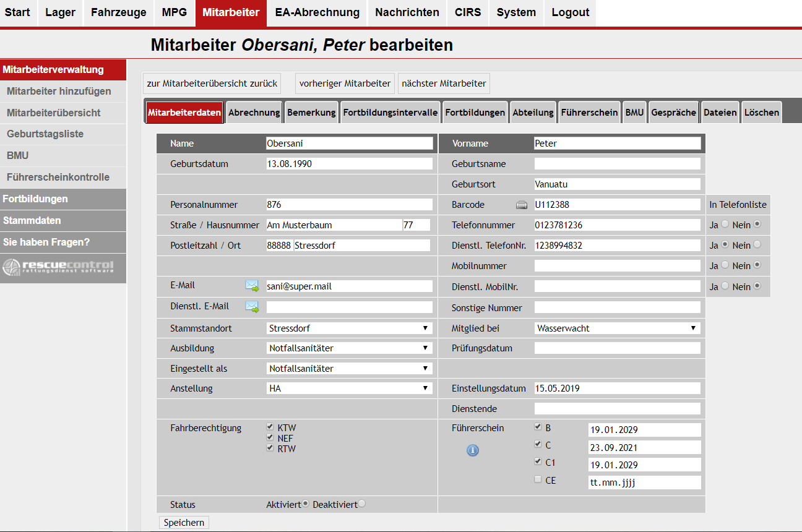Screen dimensions: 802x532
Task: Expand Fortbildungen sidebar section
Action: click(63, 199)
